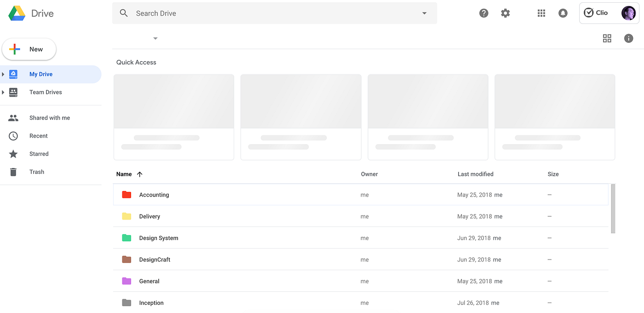This screenshot has height=313, width=644.
Task: Open the details info panel
Action: [x=629, y=38]
